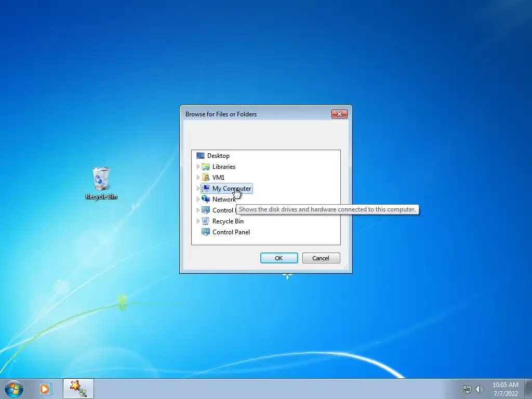This screenshot has width=532, height=399.
Task: Click the VM1 user folder icon
Action: [206, 178]
